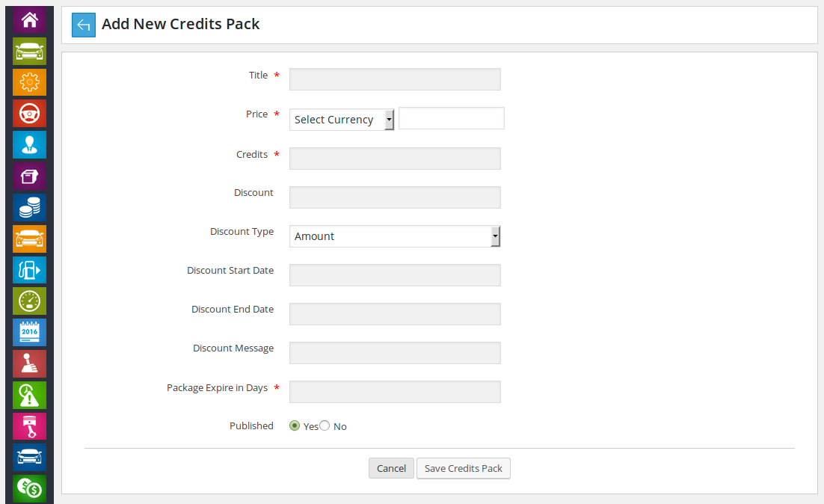824x504 pixels.
Task: Select the pink piston icon
Action: point(29,426)
